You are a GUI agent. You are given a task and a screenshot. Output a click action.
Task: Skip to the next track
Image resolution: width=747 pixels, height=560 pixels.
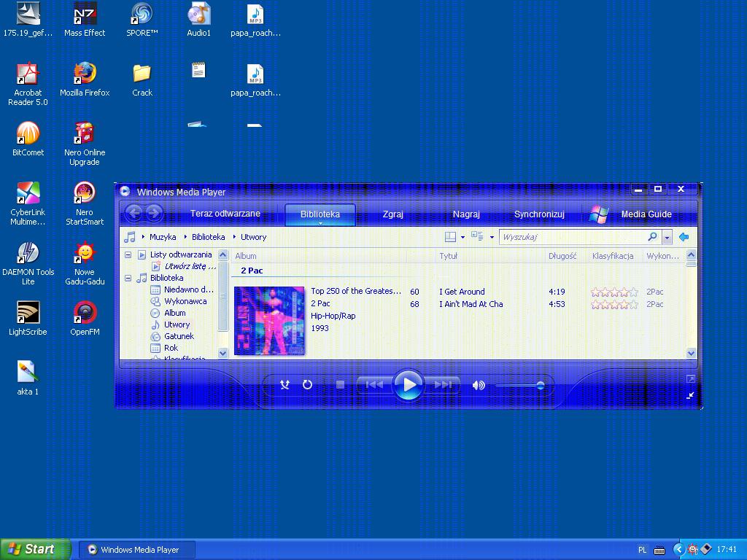(x=442, y=385)
